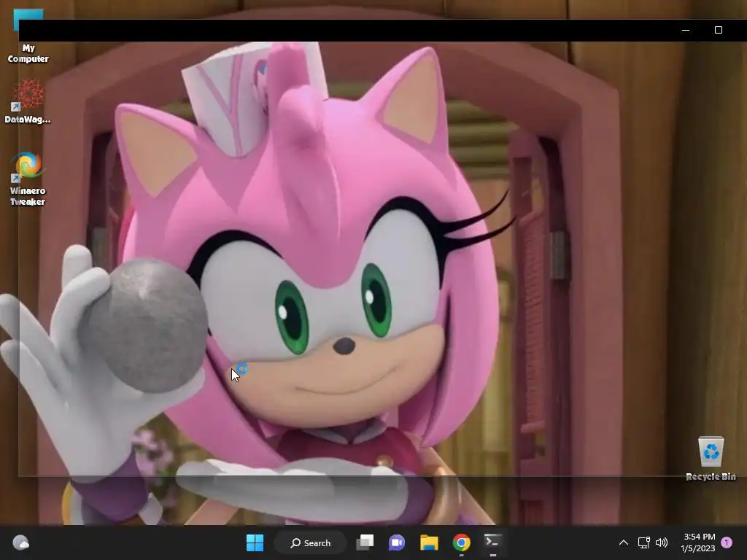747x560 pixels.
Task: Switch to Google Chrome in taskbar
Action: click(461, 542)
